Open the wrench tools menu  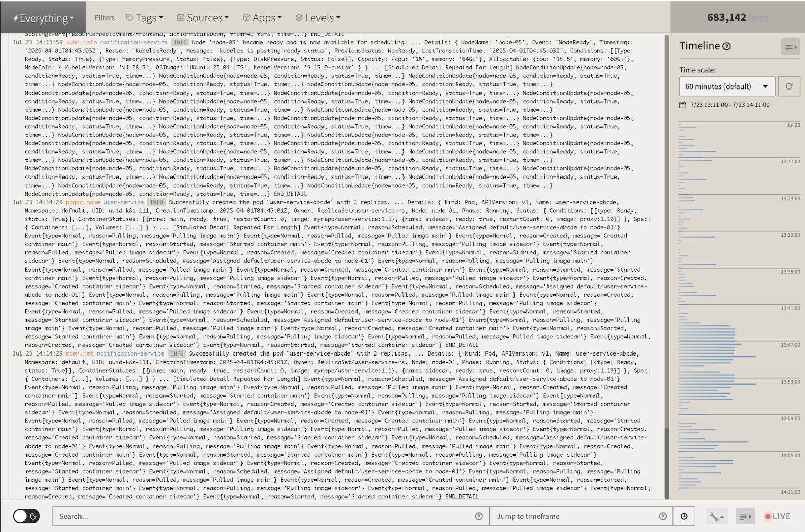[x=716, y=516]
